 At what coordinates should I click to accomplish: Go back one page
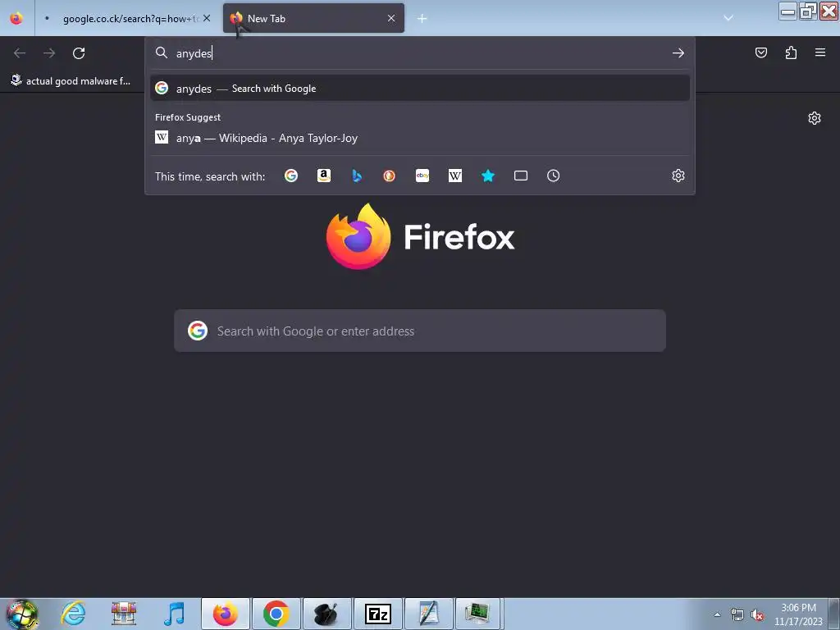tap(20, 53)
